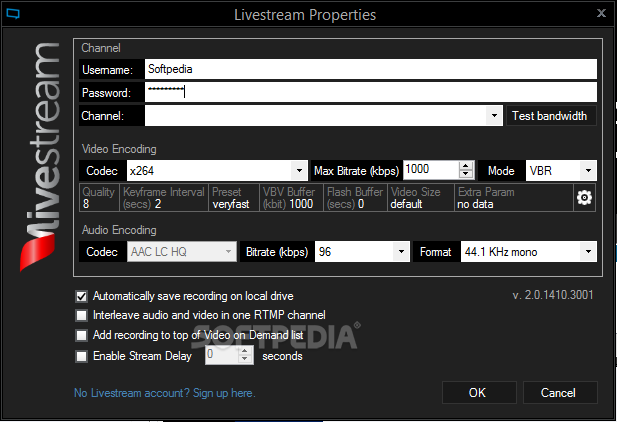Image resolution: width=617 pixels, height=422 pixels.
Task: Confirm with the OK button
Action: pos(479,392)
